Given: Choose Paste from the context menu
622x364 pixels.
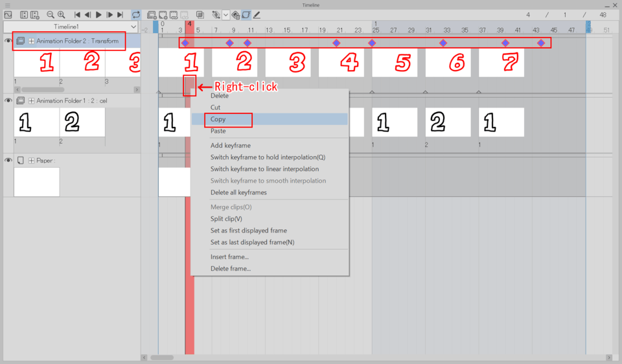Looking at the screenshot, I should coord(218,131).
